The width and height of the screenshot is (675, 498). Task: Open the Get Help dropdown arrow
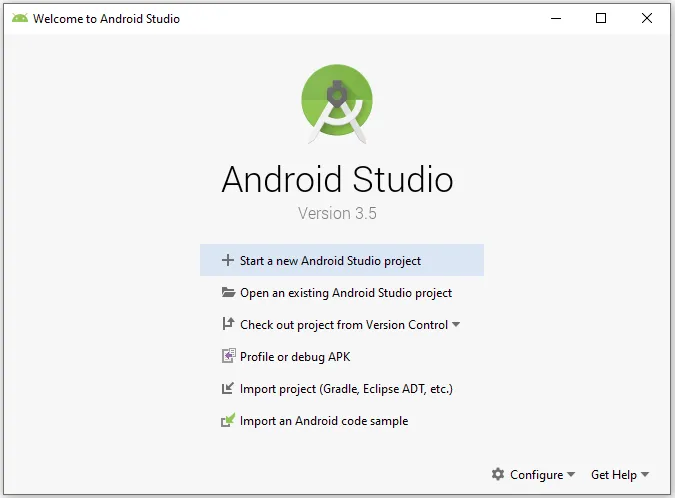[645, 474]
